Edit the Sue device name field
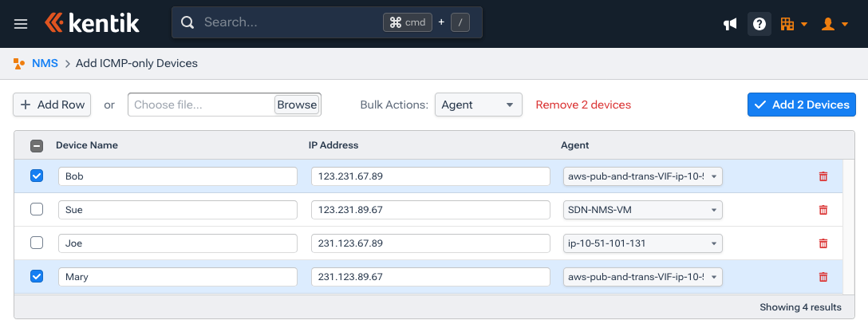 (x=178, y=210)
